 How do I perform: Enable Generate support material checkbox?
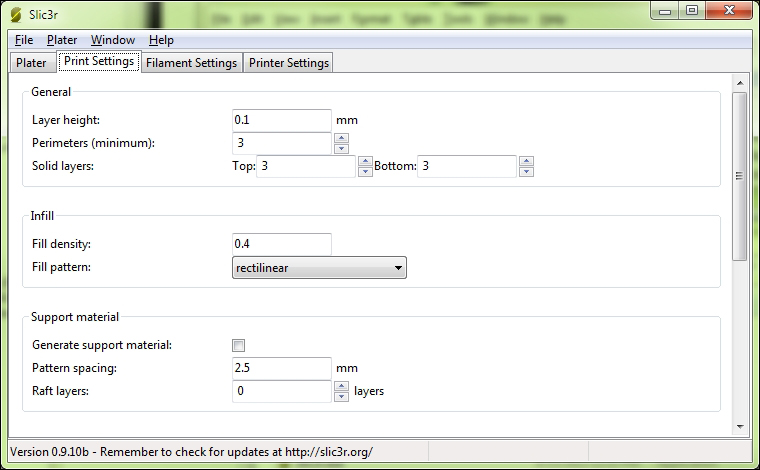[238, 345]
